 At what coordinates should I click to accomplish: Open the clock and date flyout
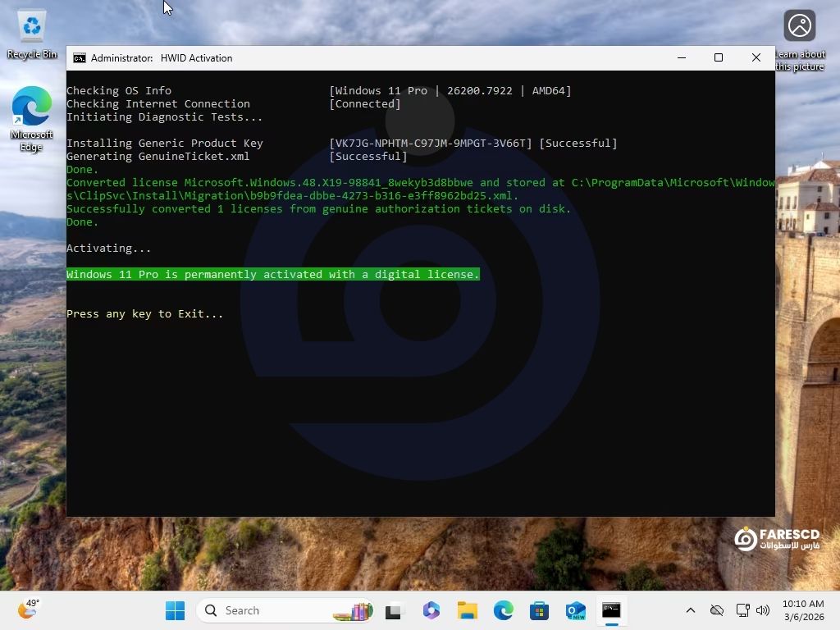(803, 610)
